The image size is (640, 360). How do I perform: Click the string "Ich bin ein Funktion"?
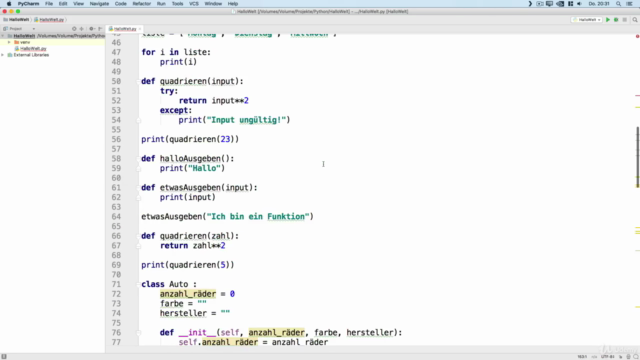tap(258, 216)
